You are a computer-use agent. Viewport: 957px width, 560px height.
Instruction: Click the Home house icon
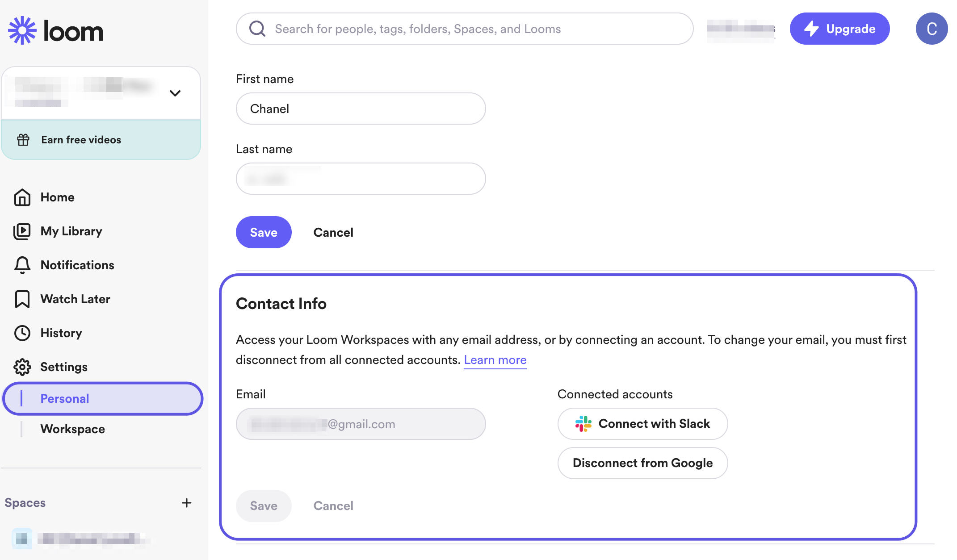point(22,197)
